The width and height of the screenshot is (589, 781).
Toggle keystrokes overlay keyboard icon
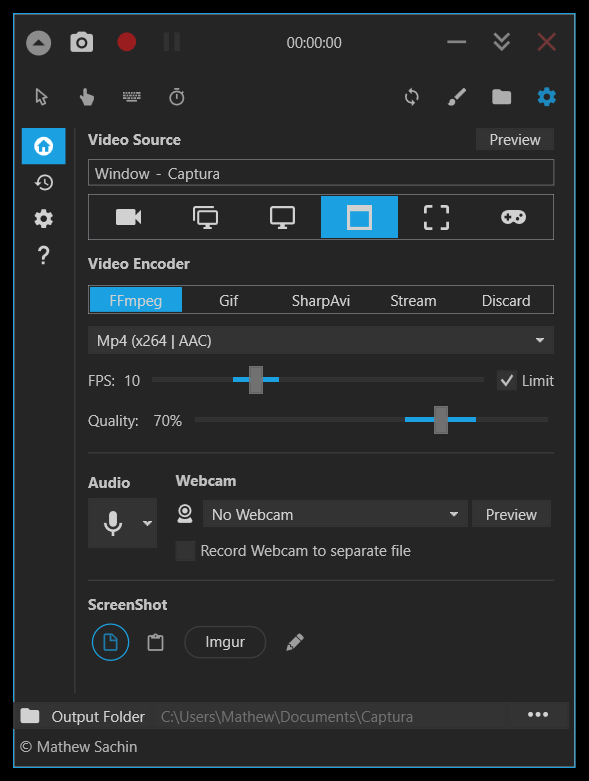tap(131, 97)
